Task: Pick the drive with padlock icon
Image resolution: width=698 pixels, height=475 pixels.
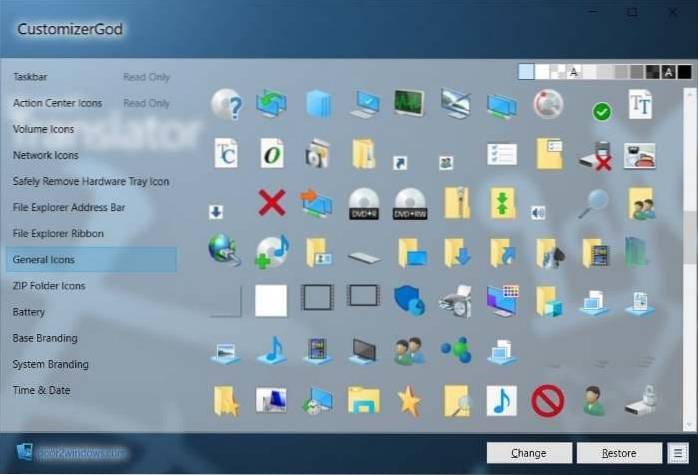Action: pyautogui.click(x=641, y=400)
